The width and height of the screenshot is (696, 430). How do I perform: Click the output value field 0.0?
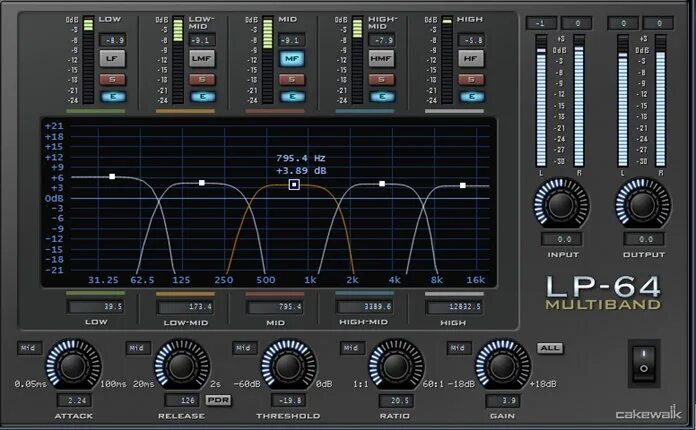click(x=644, y=239)
